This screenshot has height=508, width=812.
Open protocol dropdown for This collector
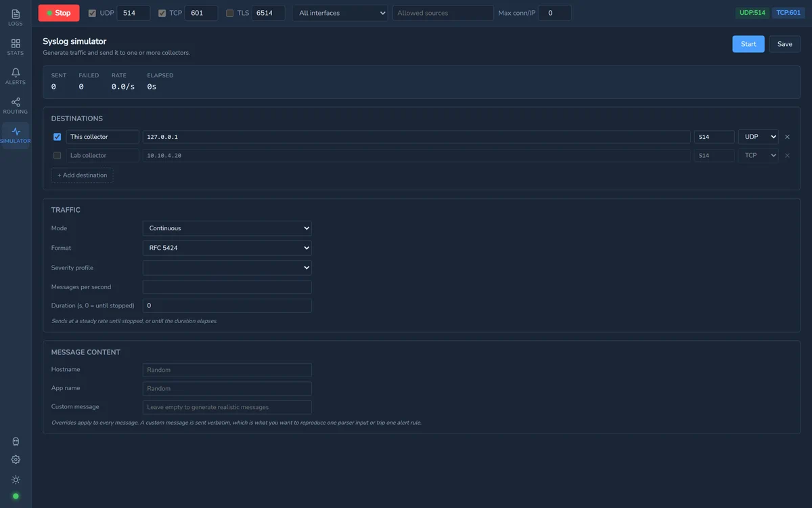click(758, 137)
